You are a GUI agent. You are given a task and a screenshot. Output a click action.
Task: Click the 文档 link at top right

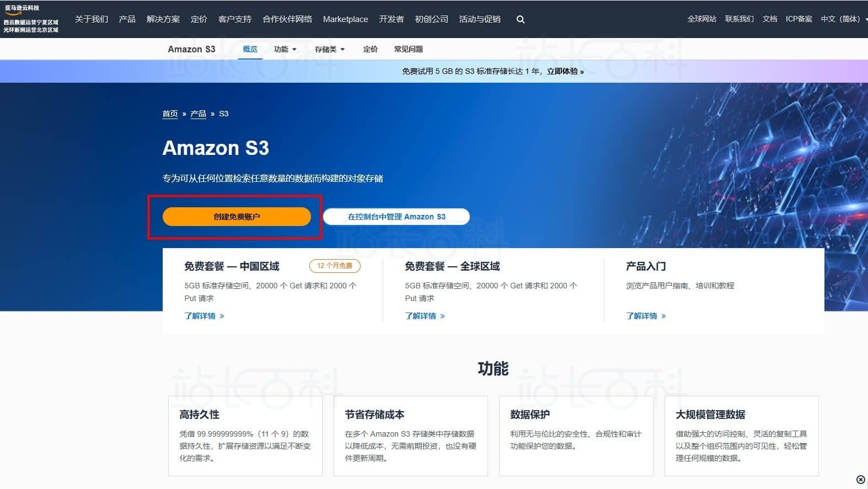[770, 19]
